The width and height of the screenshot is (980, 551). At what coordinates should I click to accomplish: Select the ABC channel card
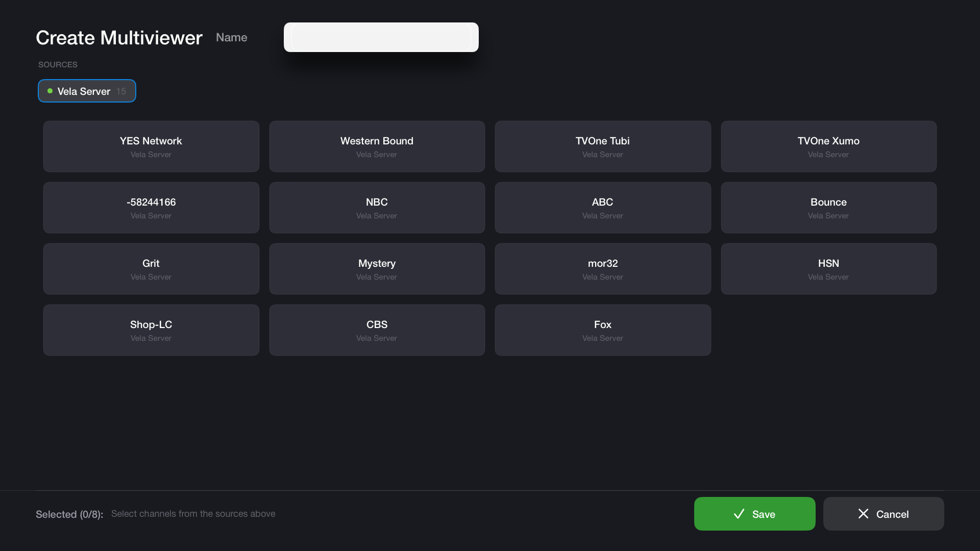click(603, 208)
